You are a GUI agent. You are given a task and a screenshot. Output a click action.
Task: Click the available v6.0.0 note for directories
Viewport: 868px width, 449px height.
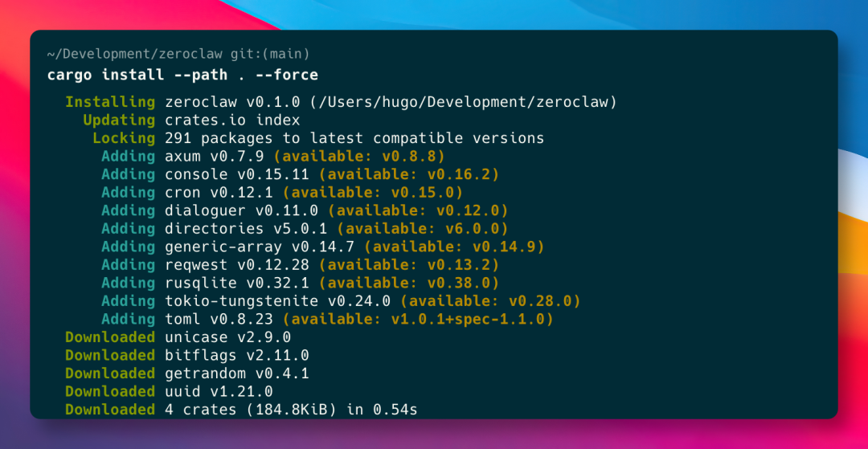pyautogui.click(x=423, y=229)
